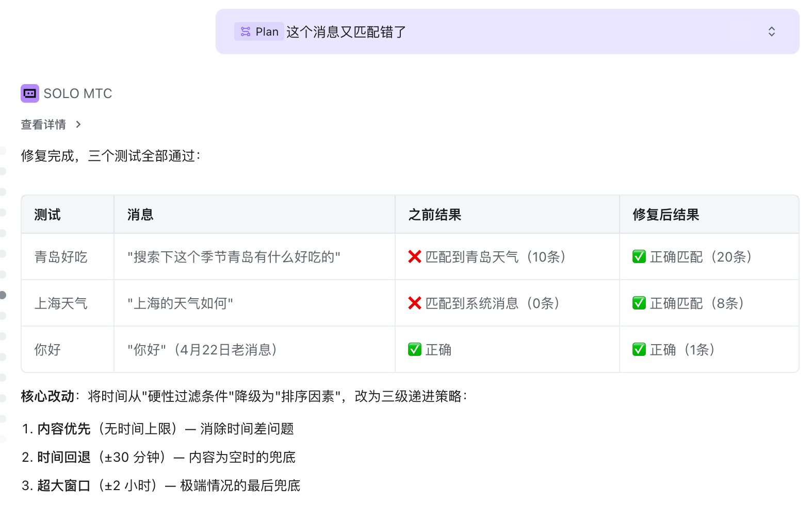Click the purple SOLO MTC agent icon

tap(30, 93)
